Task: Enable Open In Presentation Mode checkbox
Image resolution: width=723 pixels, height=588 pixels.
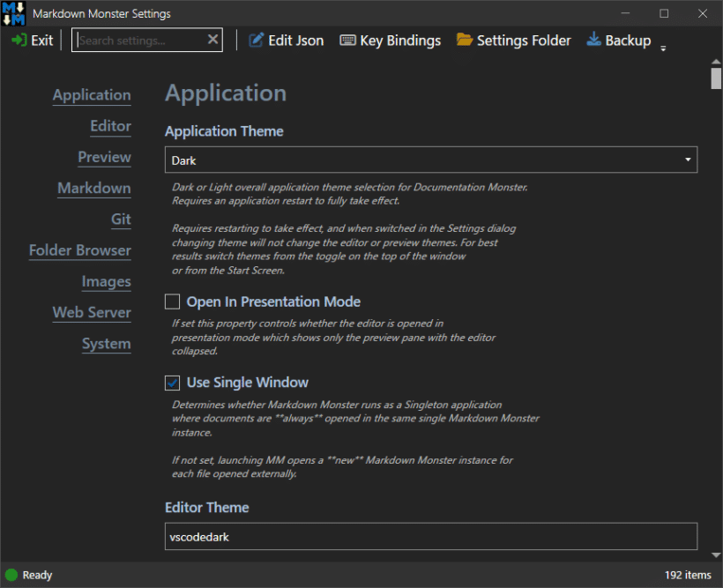Action: click(173, 301)
